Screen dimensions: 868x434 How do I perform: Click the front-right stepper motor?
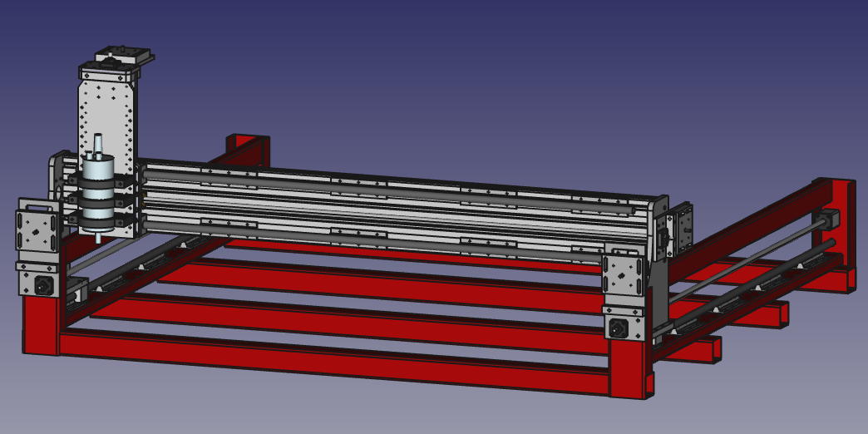(x=617, y=328)
